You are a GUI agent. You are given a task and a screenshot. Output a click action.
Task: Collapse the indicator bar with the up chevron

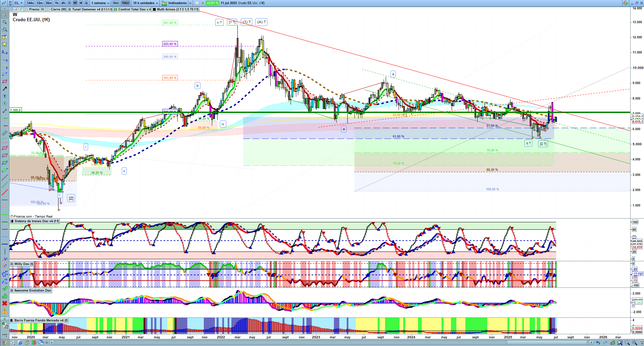(x=5, y=9)
